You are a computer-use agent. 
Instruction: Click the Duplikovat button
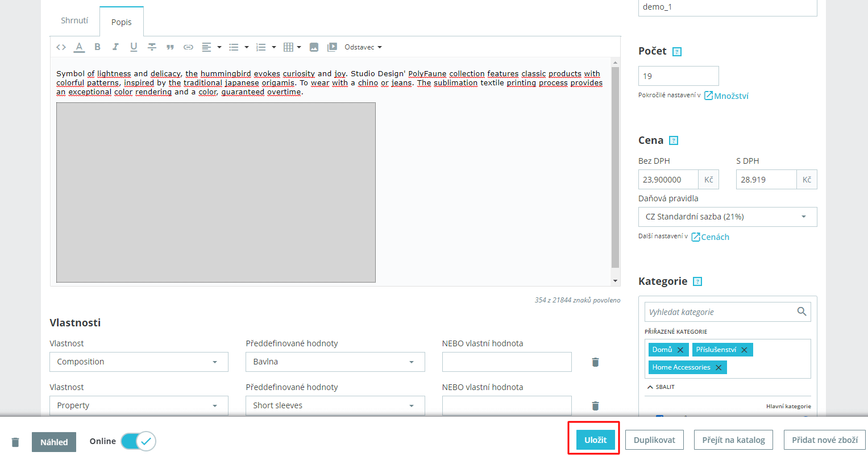tap(654, 440)
